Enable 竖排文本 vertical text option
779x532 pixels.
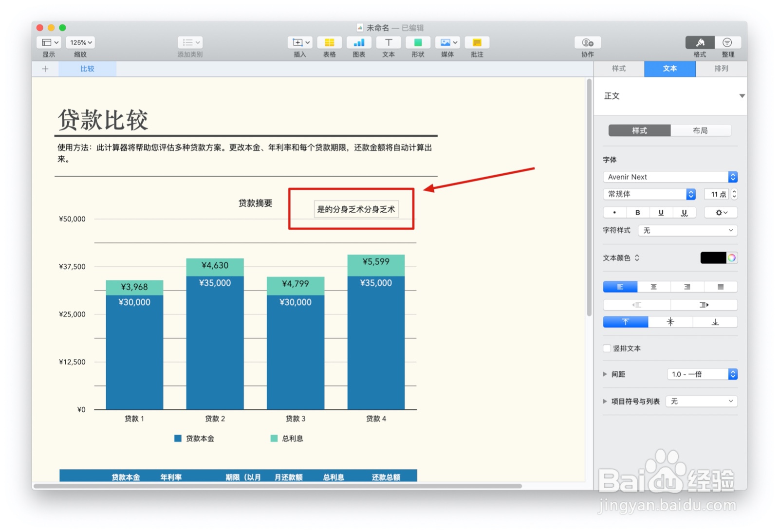point(607,348)
